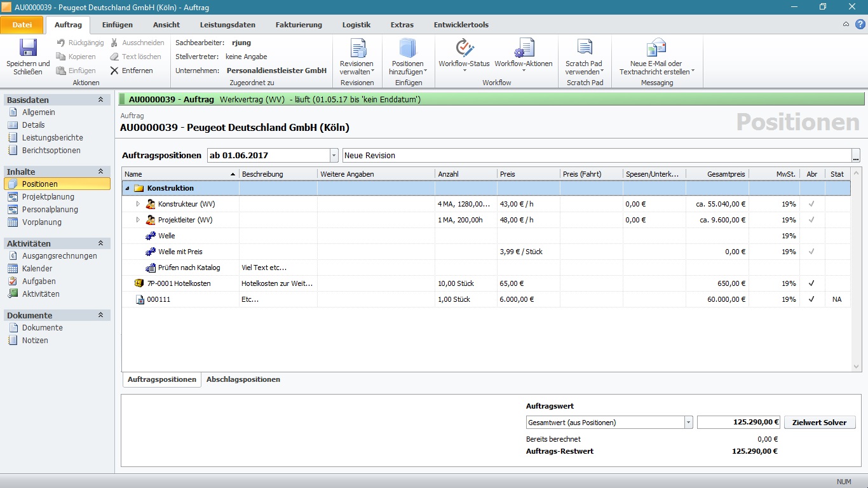
Task: Open the Workflow-Status tool
Action: click(x=464, y=49)
